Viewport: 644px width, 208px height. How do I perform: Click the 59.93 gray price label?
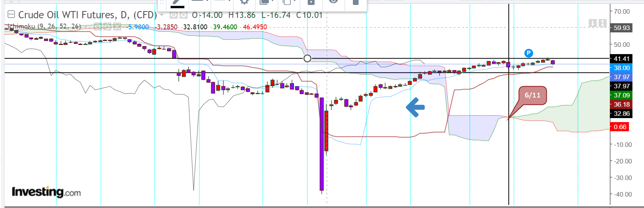[622, 28]
